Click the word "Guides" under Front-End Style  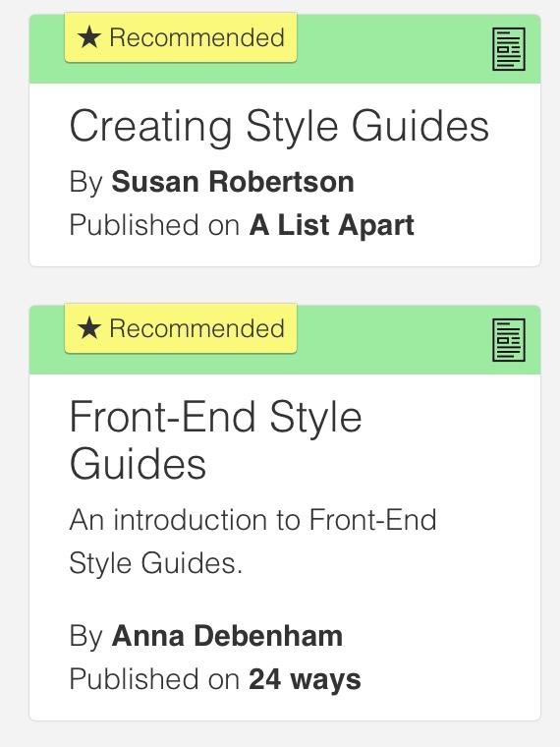tap(139, 465)
